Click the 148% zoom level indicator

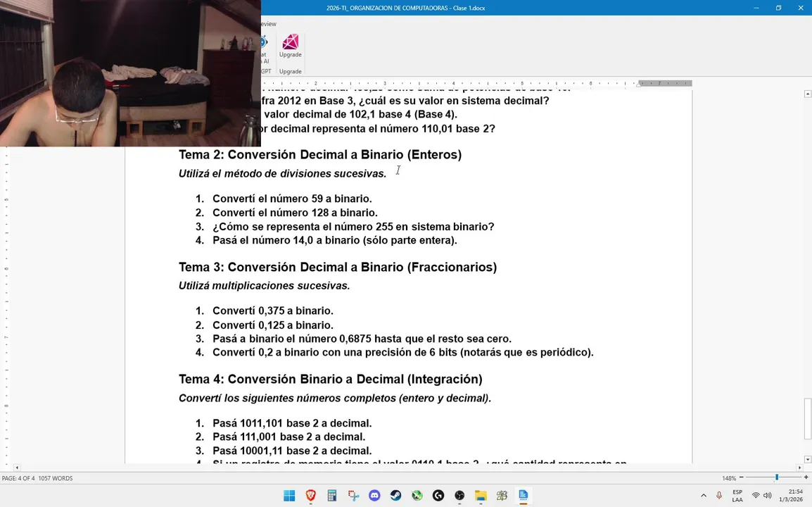pyautogui.click(x=729, y=478)
